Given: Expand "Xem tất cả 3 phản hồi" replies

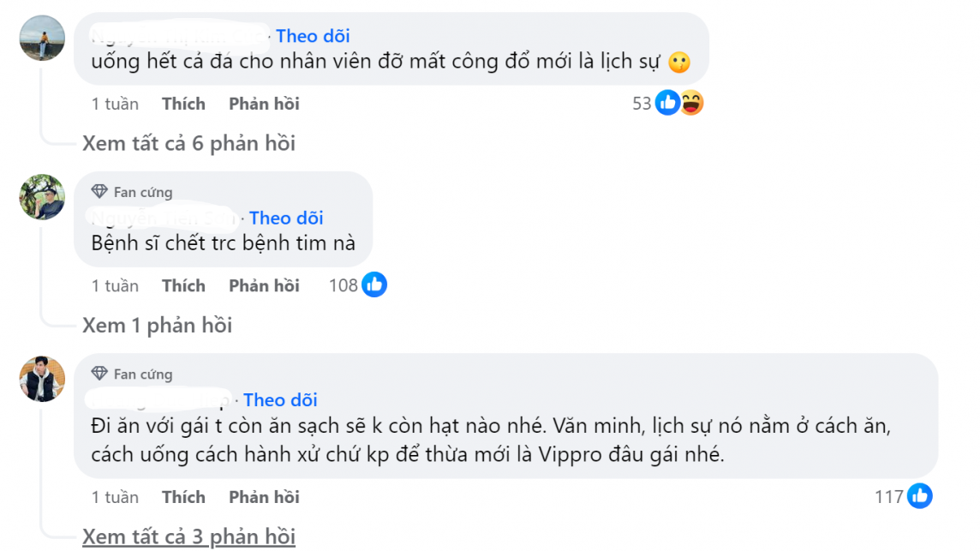Looking at the screenshot, I should [x=188, y=537].
